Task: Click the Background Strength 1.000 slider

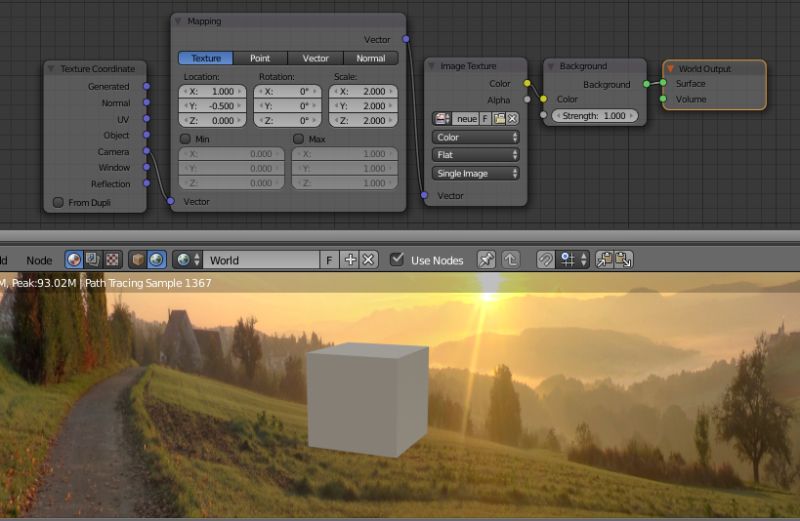Action: [594, 116]
